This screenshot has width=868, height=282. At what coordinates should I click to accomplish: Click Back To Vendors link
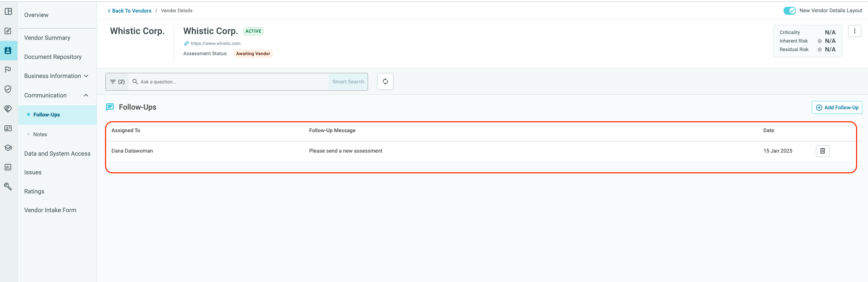130,11
